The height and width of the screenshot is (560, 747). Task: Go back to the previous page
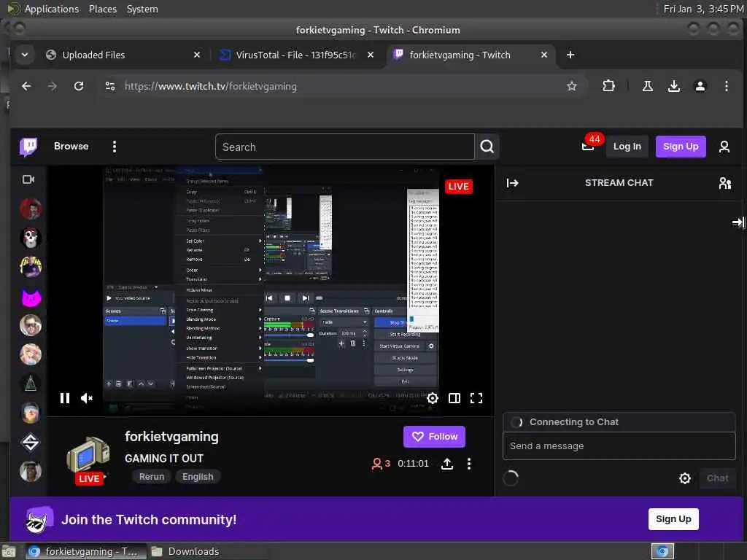(x=27, y=86)
